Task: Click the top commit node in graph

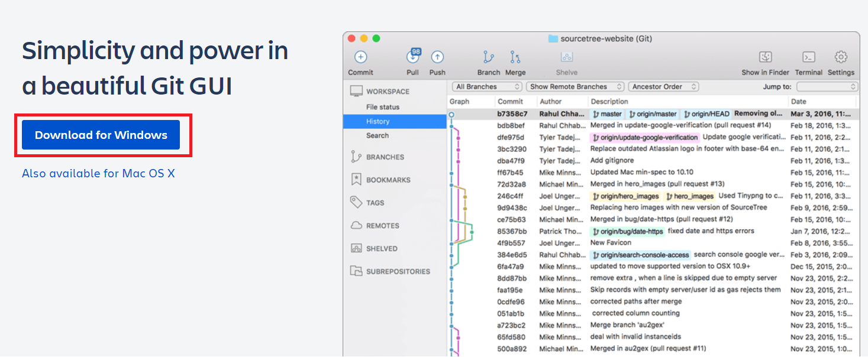Action: point(451,114)
